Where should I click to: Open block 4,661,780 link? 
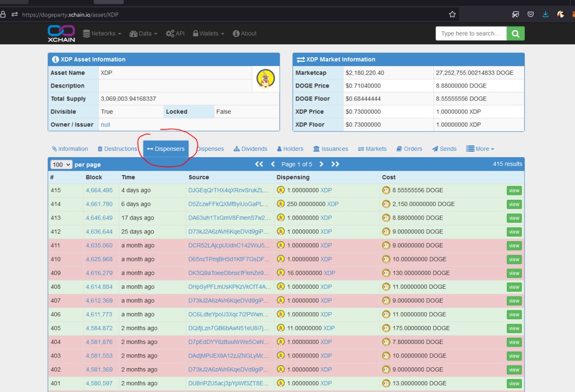coord(99,204)
